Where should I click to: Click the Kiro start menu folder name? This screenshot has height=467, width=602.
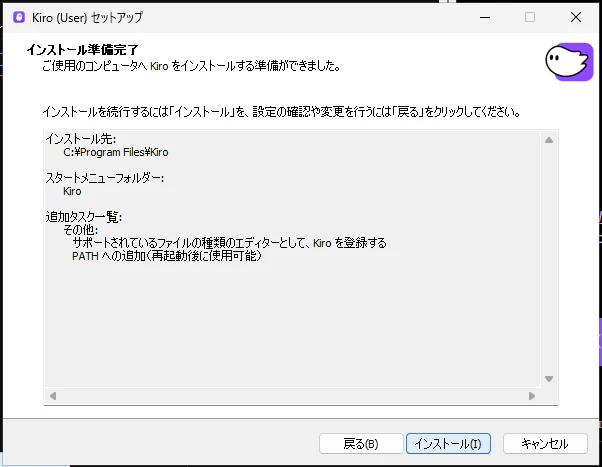click(72, 191)
